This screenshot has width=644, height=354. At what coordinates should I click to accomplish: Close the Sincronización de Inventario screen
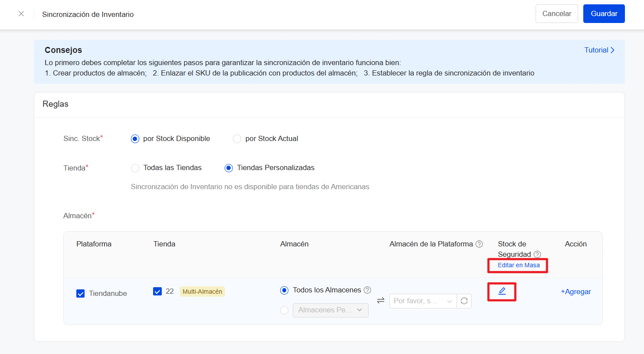[21, 13]
